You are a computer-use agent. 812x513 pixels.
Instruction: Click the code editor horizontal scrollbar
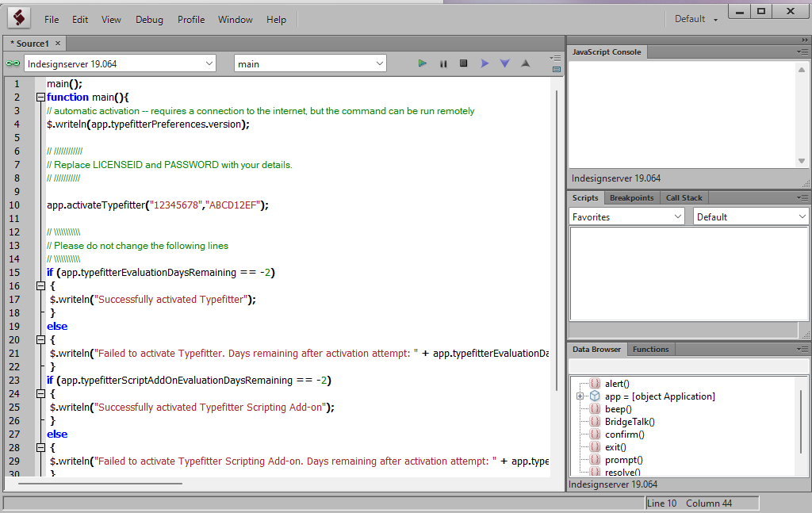click(100, 484)
